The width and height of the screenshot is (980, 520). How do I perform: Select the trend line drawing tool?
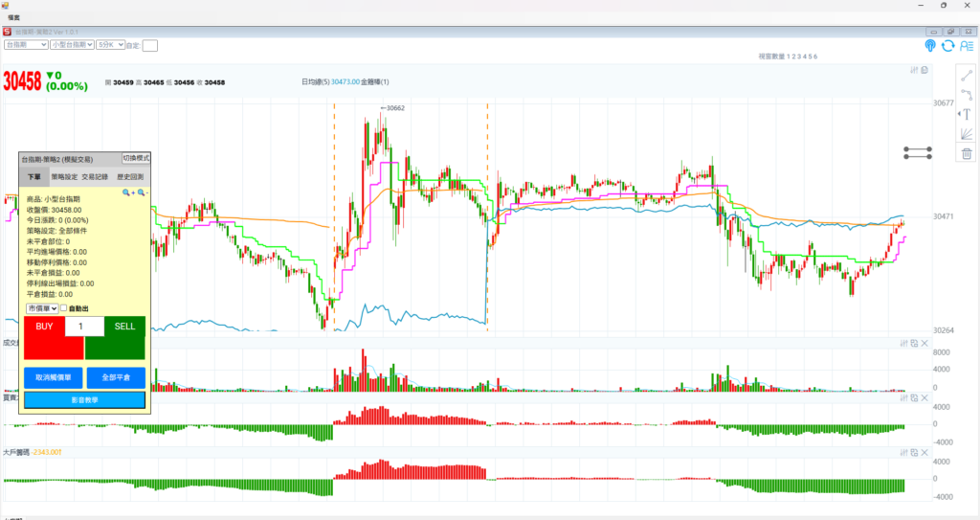coord(966,74)
